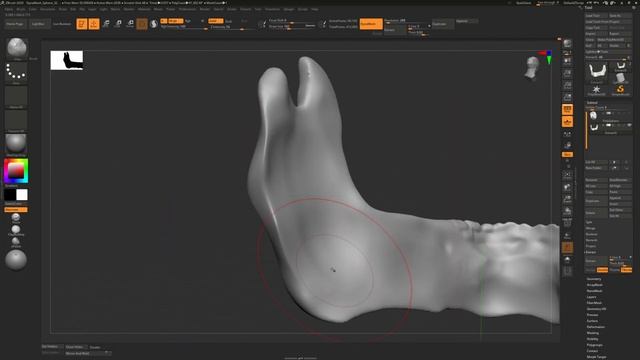This screenshot has height=360, width=640.
Task: Expand the Geometry section in the Tool palette
Action: [594, 279]
